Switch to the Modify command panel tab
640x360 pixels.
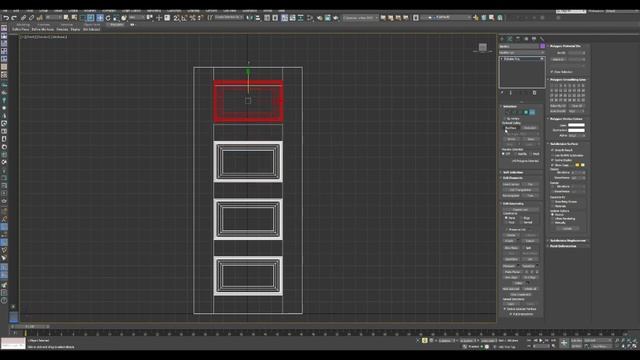point(509,39)
